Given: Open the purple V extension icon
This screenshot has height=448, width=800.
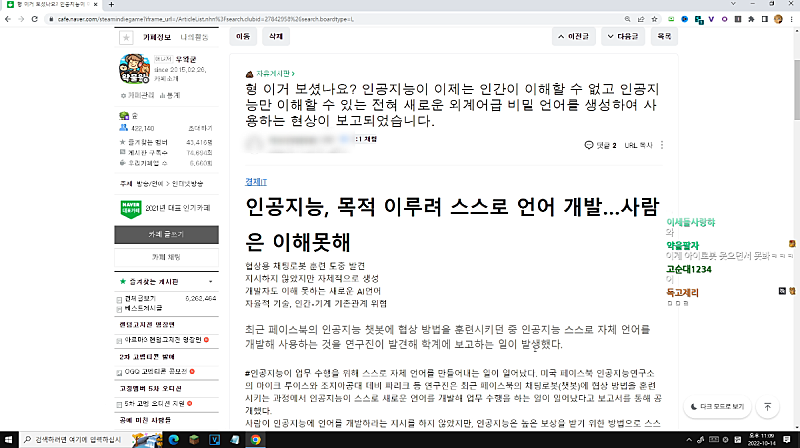Looking at the screenshot, I should (x=711, y=19).
